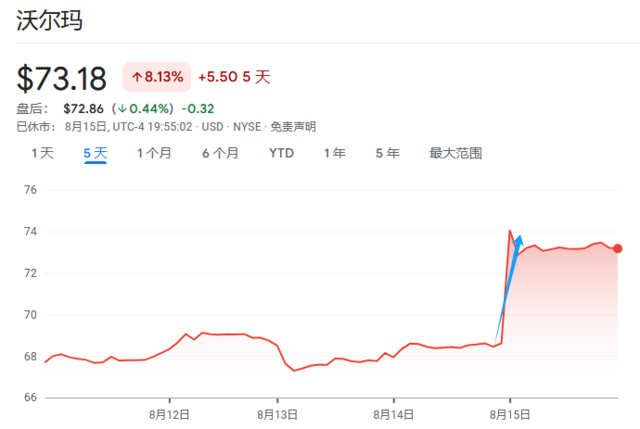Click the 66 y-axis label
The height and width of the screenshot is (429, 640).
coord(30,397)
